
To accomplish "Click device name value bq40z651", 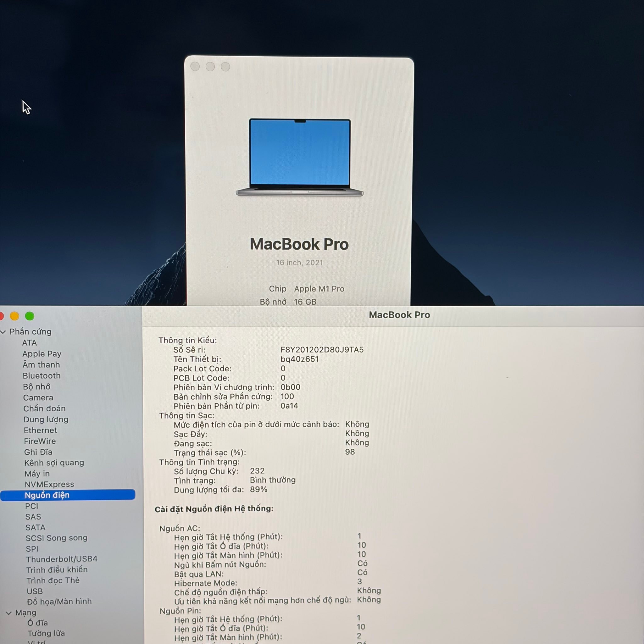I will 299,359.
